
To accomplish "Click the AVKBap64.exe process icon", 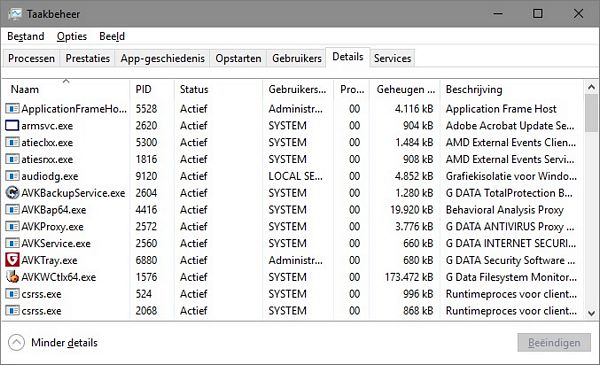I will coord(12,210).
